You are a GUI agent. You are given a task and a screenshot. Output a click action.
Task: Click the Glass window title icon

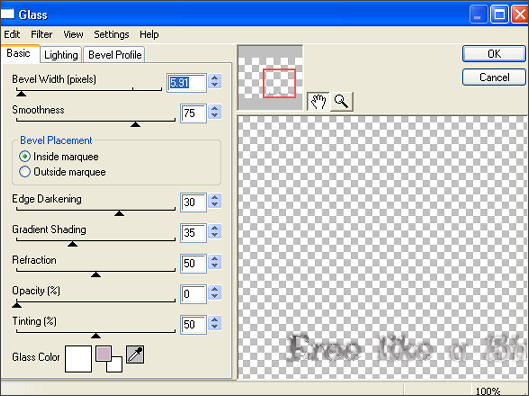pos(7,14)
